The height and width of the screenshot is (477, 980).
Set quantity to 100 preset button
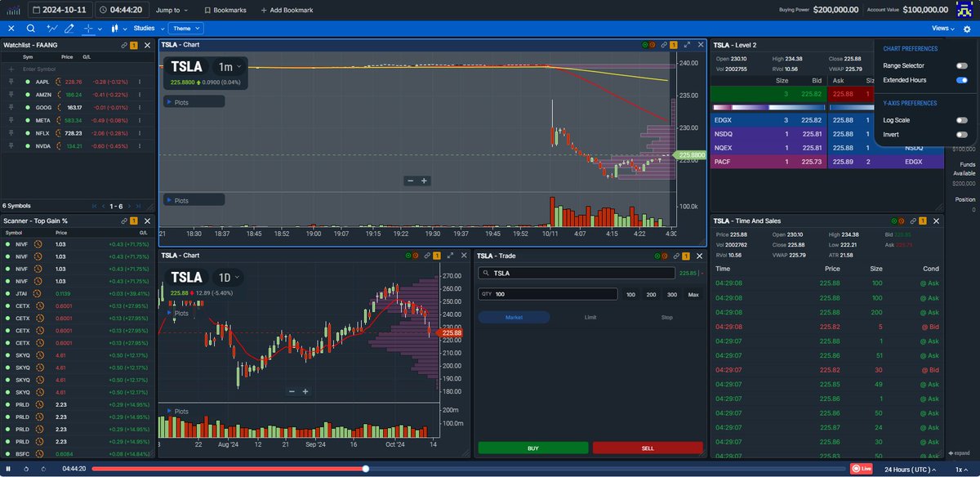(630, 294)
